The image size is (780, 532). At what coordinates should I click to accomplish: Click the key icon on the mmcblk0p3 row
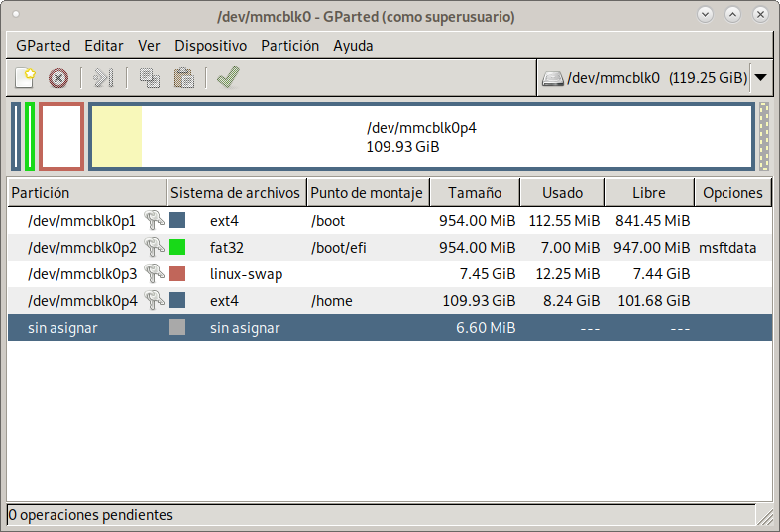(x=155, y=273)
